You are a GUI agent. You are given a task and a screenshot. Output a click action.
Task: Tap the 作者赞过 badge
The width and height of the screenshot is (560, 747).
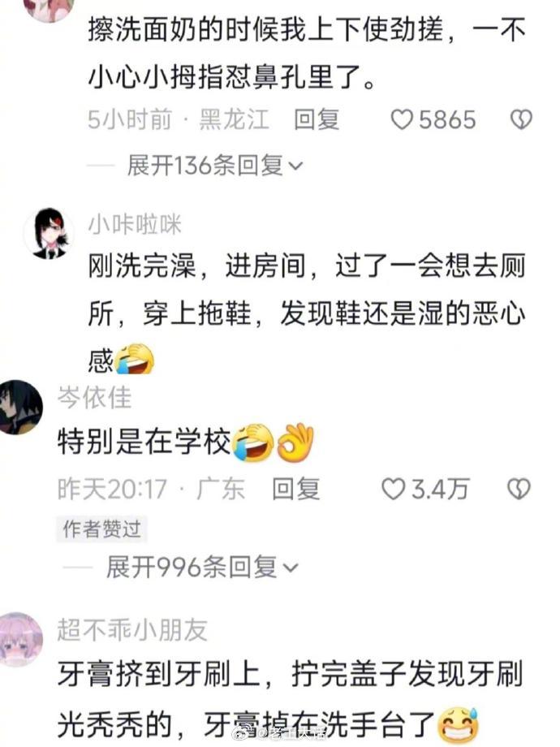pyautogui.click(x=102, y=529)
